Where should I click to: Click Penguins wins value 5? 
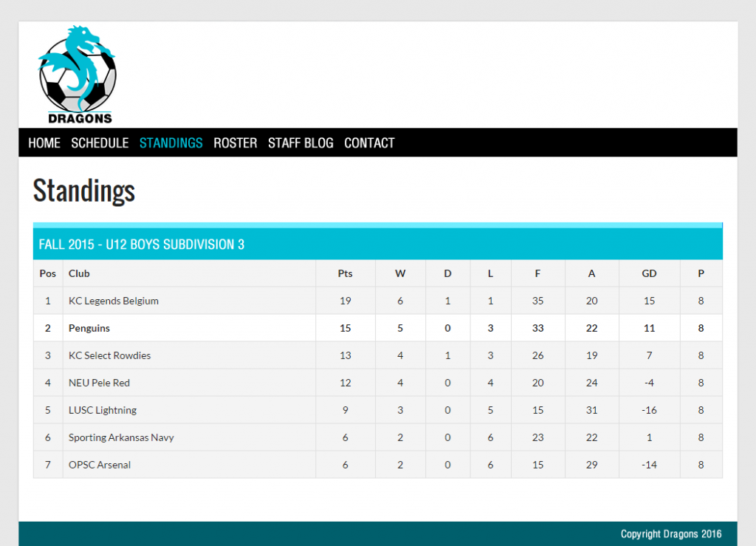click(400, 329)
